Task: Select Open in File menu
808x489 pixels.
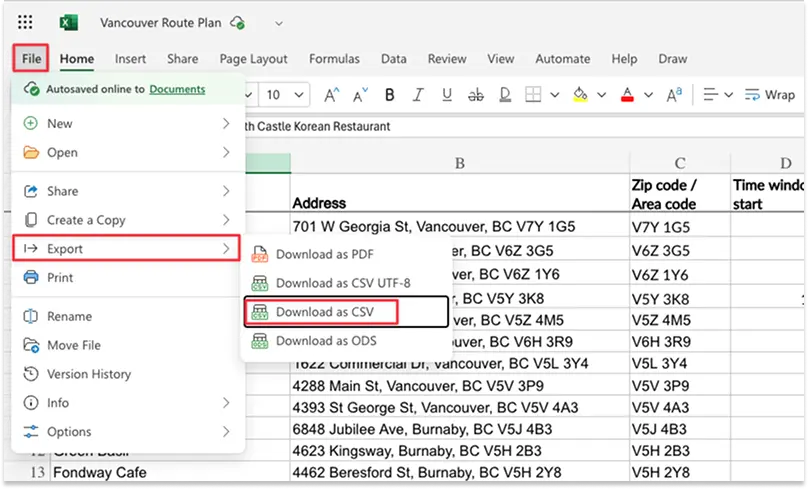Action: [127, 153]
